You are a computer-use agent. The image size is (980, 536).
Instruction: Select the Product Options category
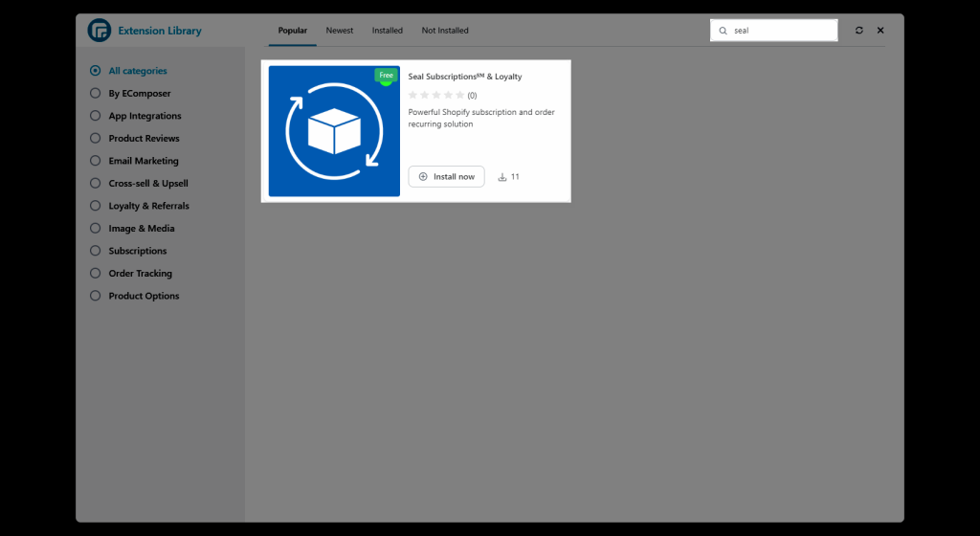click(134, 296)
